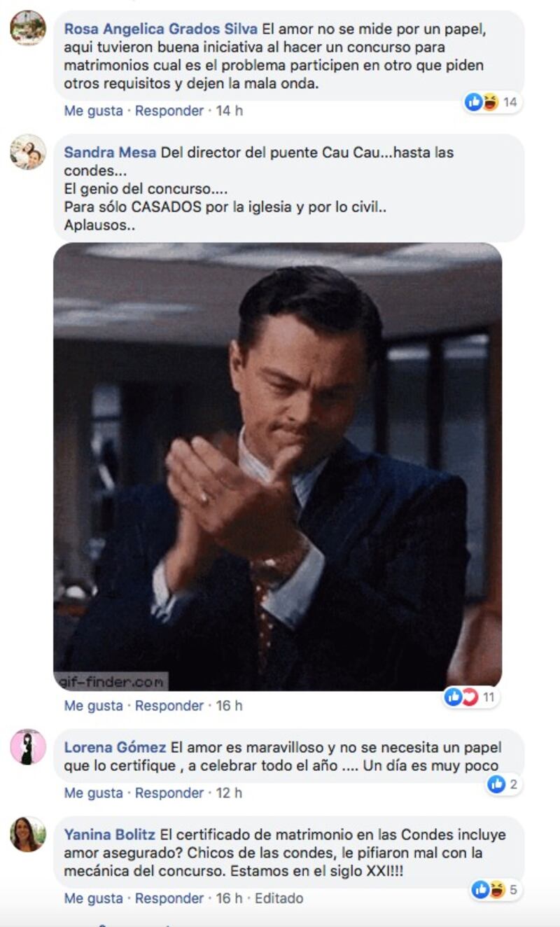Click the Sandra Mesa name link
The width and height of the screenshot is (560, 927).
110,153
